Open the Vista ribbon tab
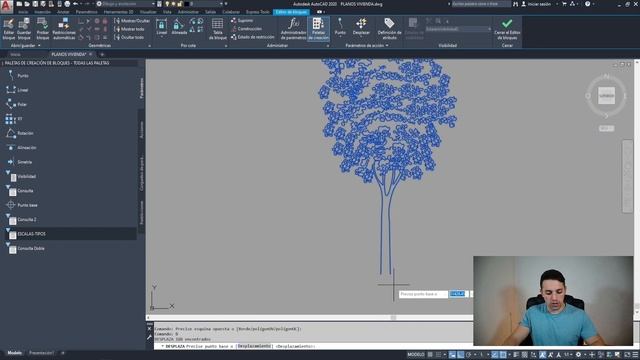The width and height of the screenshot is (640, 360). pos(167,12)
